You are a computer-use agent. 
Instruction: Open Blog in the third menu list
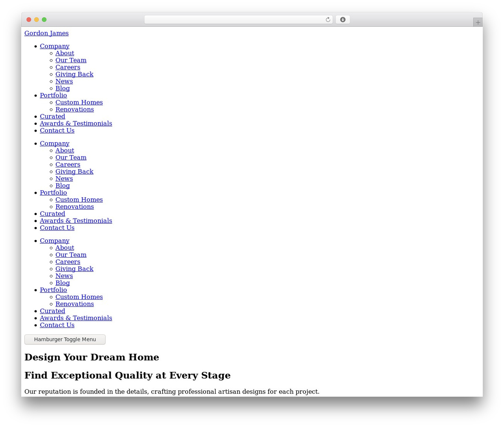point(63,283)
